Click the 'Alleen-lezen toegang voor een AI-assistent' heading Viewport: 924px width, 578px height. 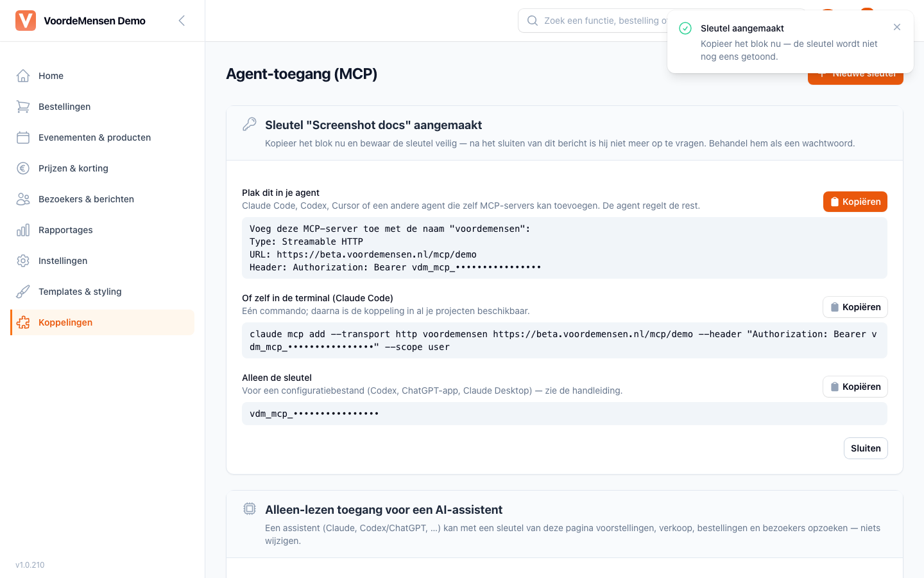click(x=384, y=510)
